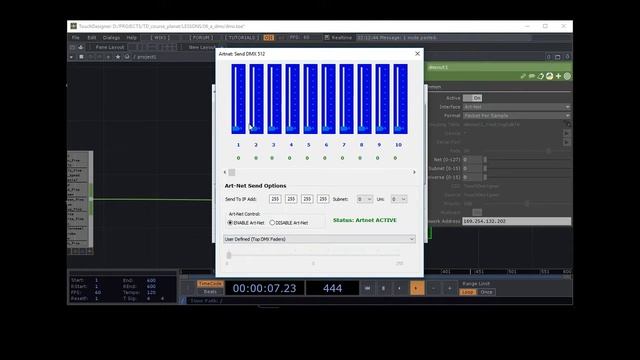640x360 pixels.
Task: Click the Network Address field 169.254.132.202
Action: (516, 221)
